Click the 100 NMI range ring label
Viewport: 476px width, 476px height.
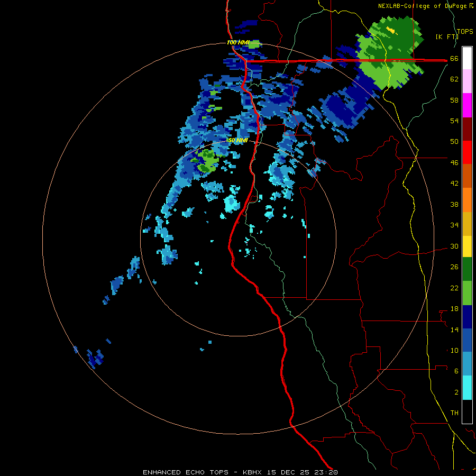(x=238, y=42)
